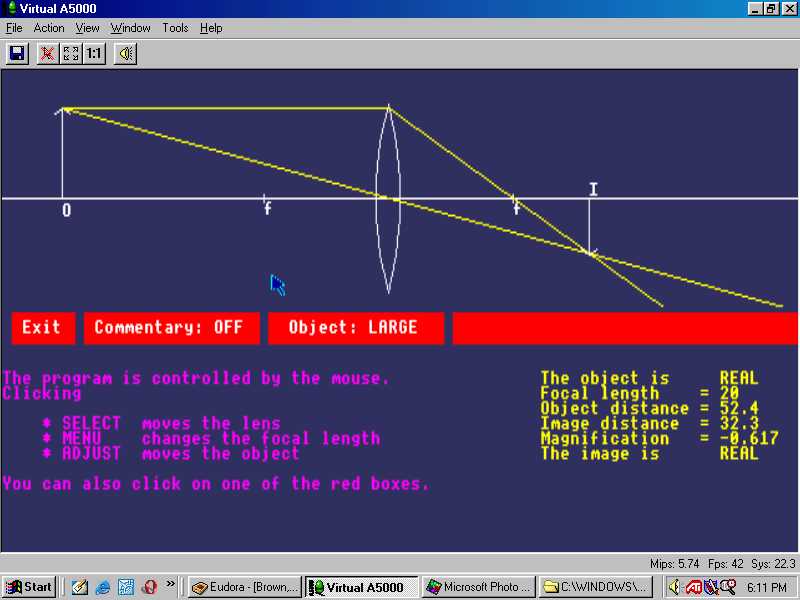This screenshot has width=800, height=600.
Task: Open the Tools menu
Action: click(x=175, y=28)
